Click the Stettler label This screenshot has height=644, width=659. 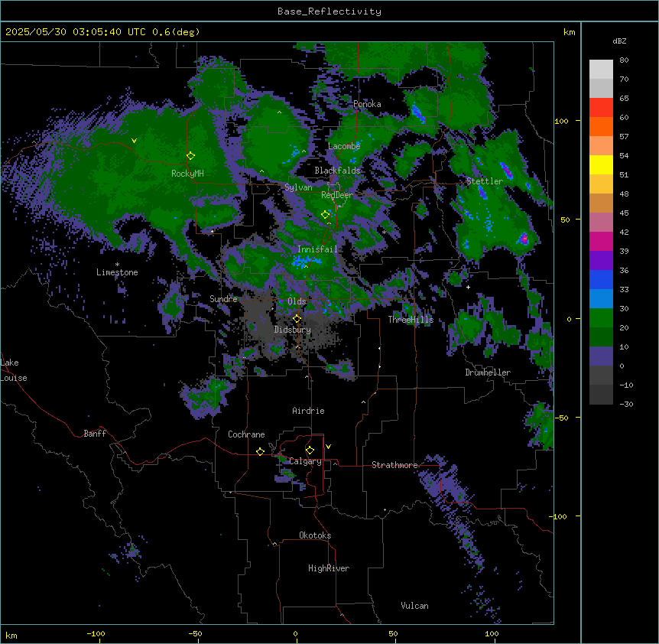(x=485, y=181)
